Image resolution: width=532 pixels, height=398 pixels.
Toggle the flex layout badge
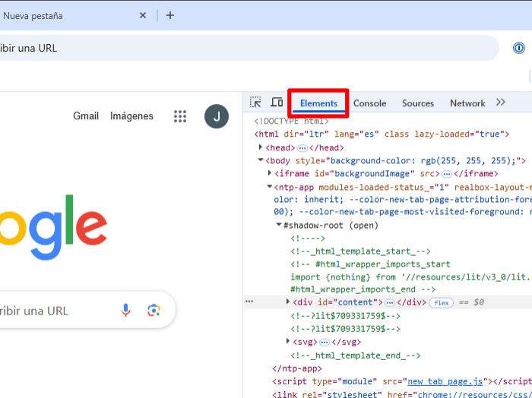442,302
